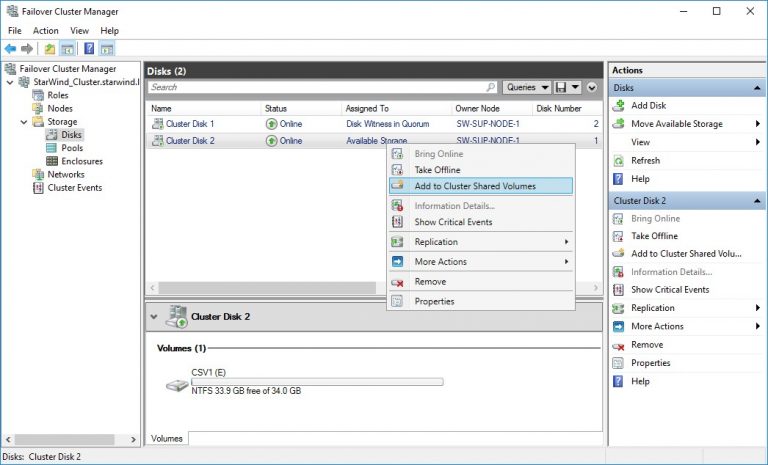
Task: Open the Volumes tab at the bottom
Action: pos(167,438)
